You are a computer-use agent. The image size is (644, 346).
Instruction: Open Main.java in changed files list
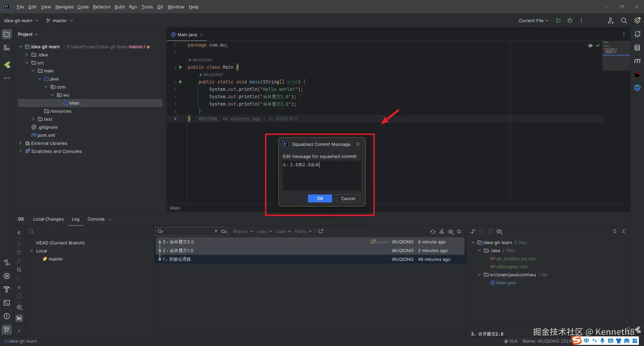click(506, 283)
